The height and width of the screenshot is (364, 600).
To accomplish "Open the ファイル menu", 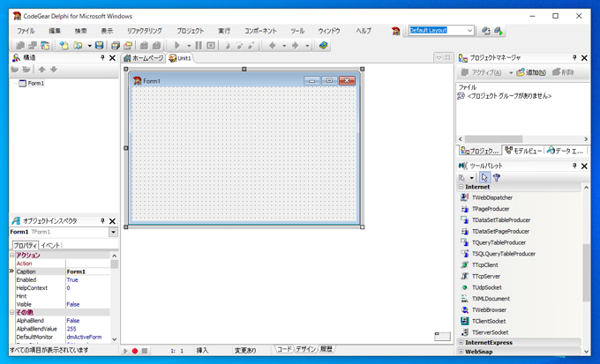I will click(x=26, y=31).
